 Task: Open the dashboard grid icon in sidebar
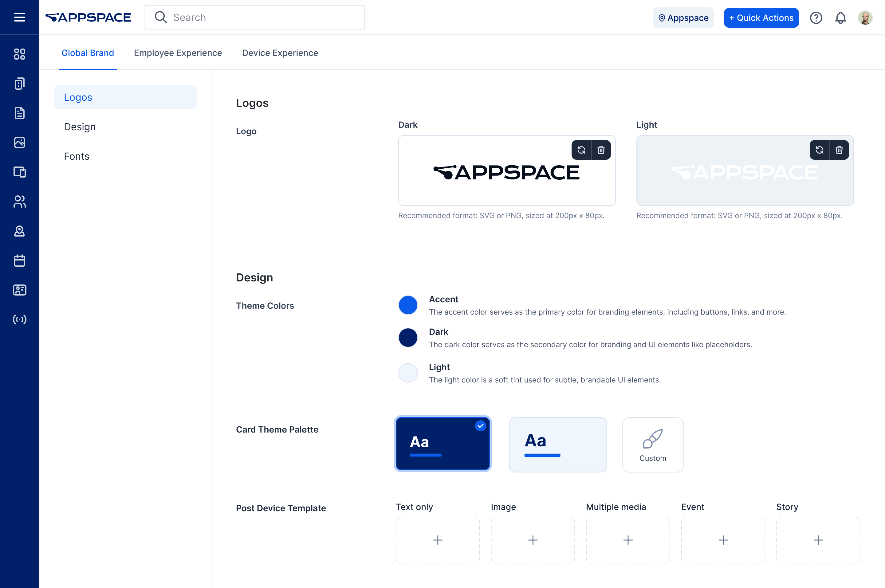[19, 54]
